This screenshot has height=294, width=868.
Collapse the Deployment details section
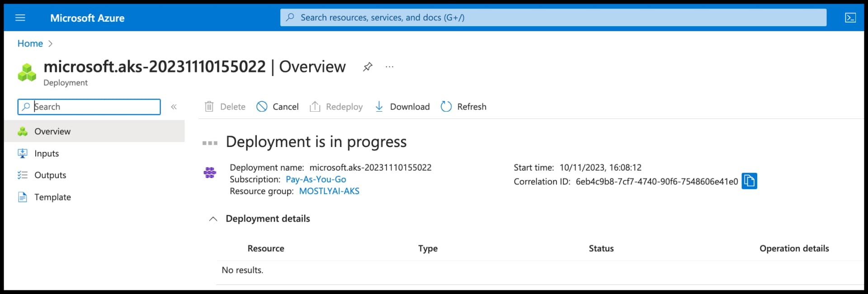pos(213,219)
